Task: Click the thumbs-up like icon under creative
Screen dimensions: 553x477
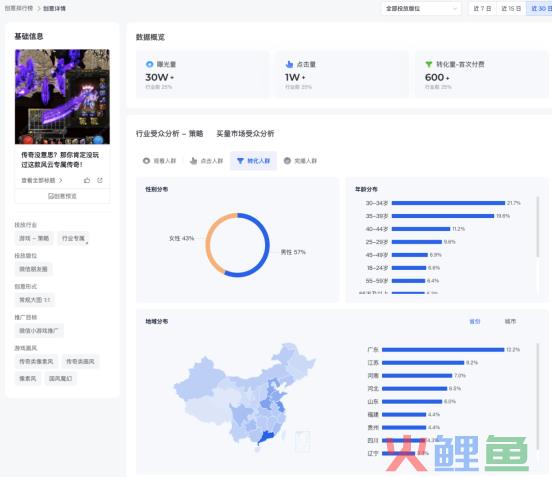Action: 87,180
